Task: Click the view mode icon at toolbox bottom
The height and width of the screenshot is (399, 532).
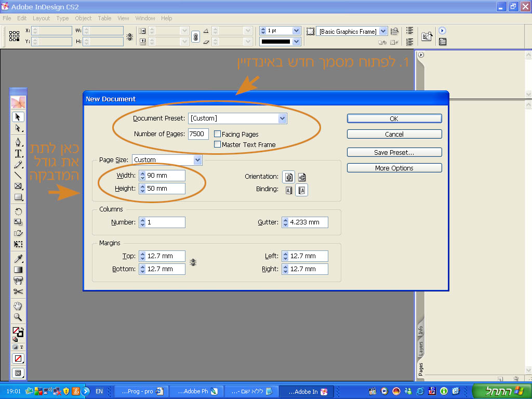Action: pos(18,373)
